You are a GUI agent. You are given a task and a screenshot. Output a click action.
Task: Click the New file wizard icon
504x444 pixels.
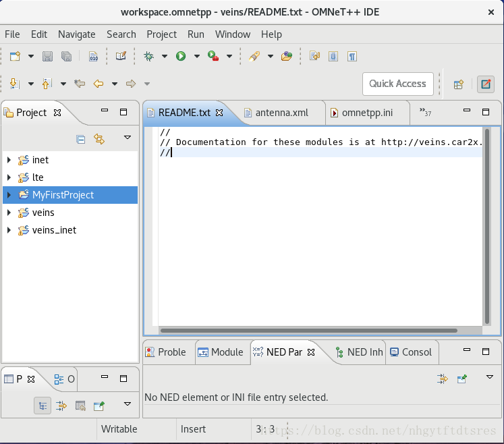[x=15, y=56]
